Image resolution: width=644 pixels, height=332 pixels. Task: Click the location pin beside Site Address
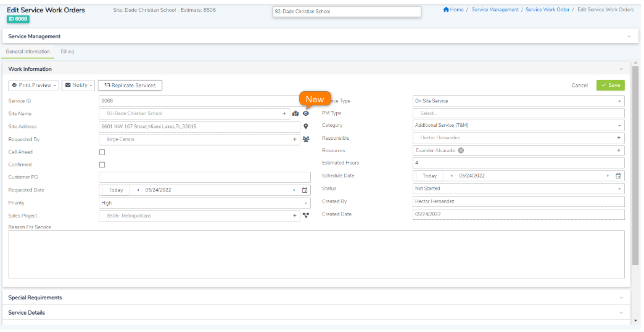pyautogui.click(x=305, y=127)
